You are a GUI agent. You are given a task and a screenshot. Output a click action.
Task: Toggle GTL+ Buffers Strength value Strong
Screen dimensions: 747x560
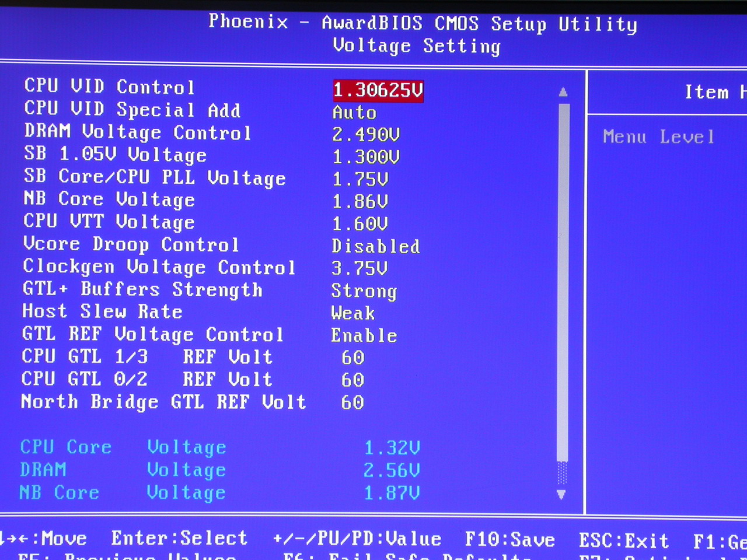pyautogui.click(x=364, y=290)
